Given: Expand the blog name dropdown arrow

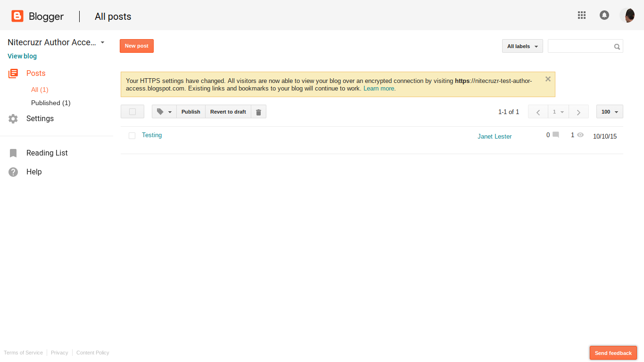Looking at the screenshot, I should pyautogui.click(x=102, y=42).
